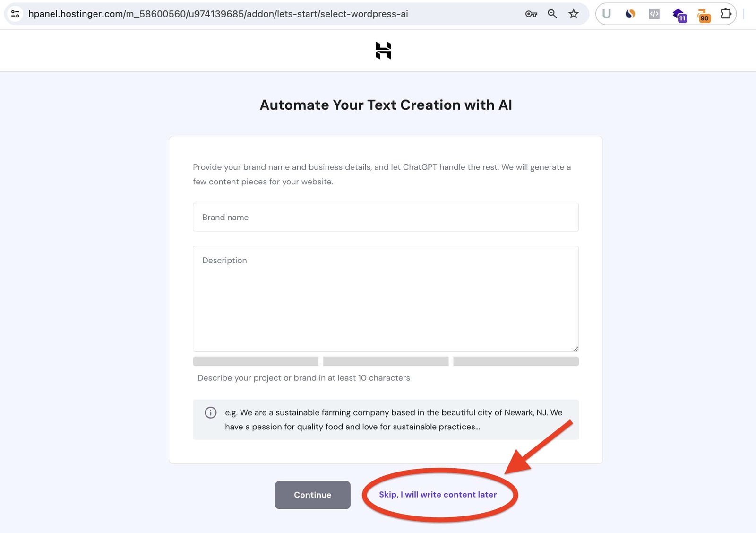756x533 pixels.
Task: Click the Hostinger logo at top
Action: coord(383,51)
